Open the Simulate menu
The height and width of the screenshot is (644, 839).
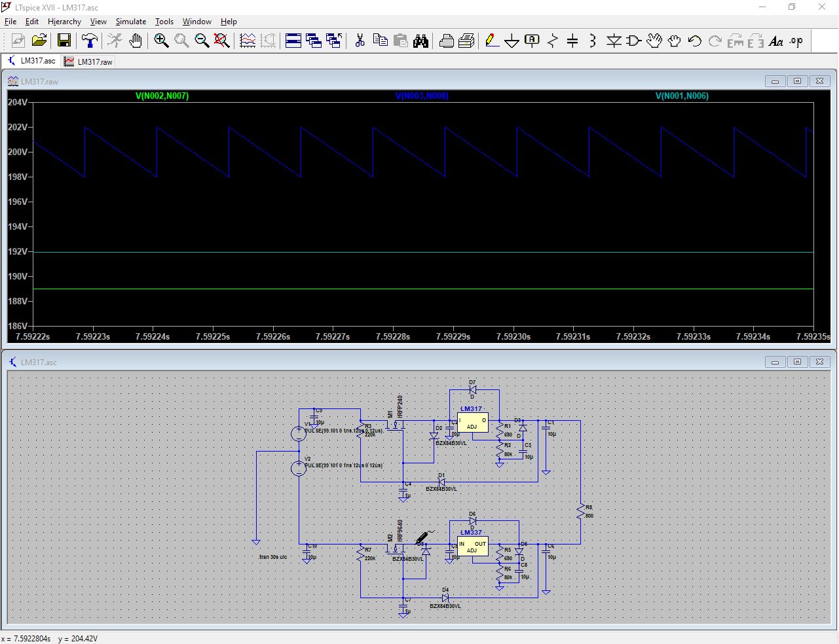click(x=131, y=22)
